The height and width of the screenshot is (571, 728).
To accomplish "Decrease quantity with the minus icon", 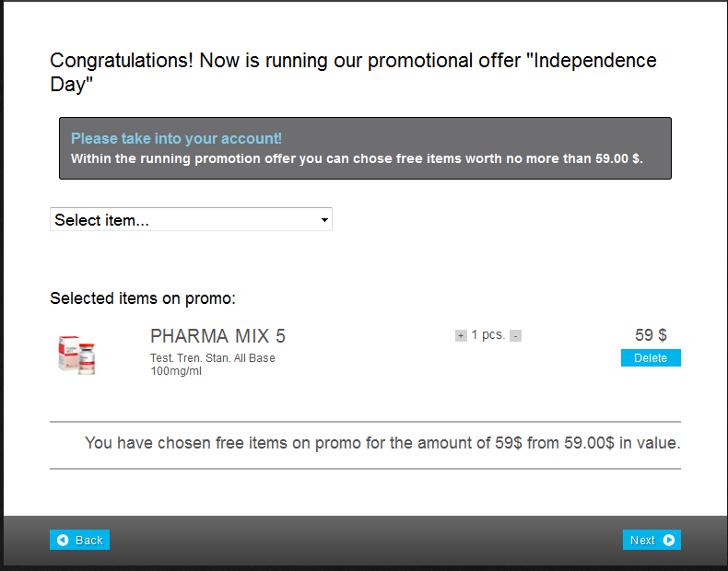I will pos(515,336).
